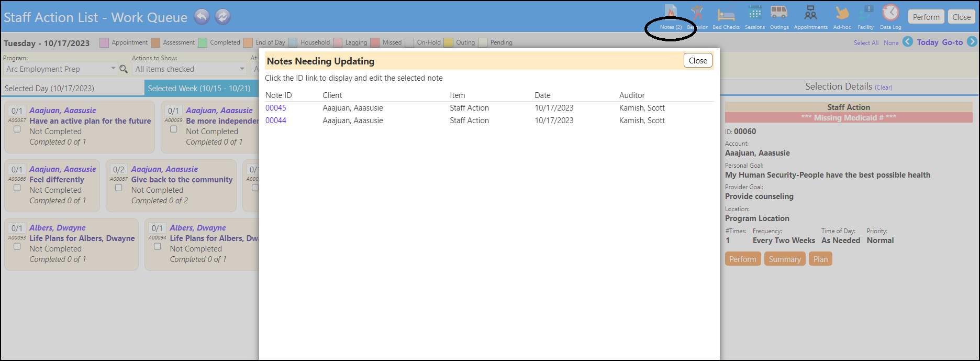Click the Plan button

[x=820, y=259]
